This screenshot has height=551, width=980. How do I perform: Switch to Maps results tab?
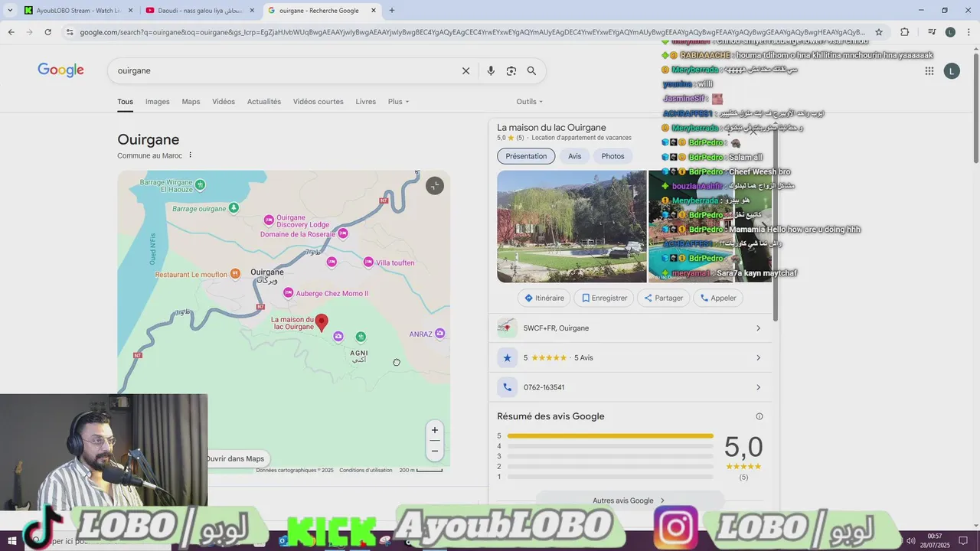pos(191,102)
